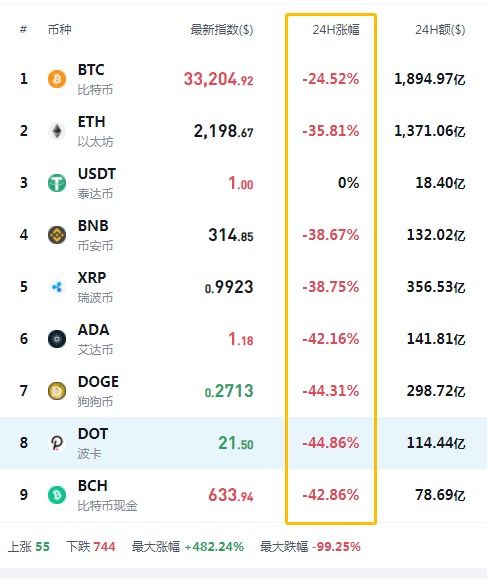Image resolution: width=487 pixels, height=579 pixels.
Task: Open the ETH 以太坊 name link
Action: 95,131
